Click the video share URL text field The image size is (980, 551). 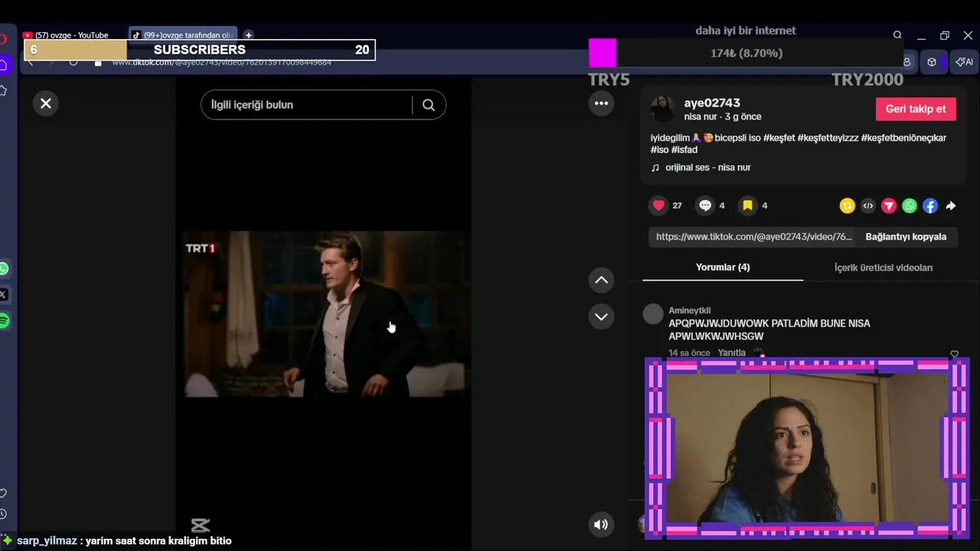click(753, 236)
